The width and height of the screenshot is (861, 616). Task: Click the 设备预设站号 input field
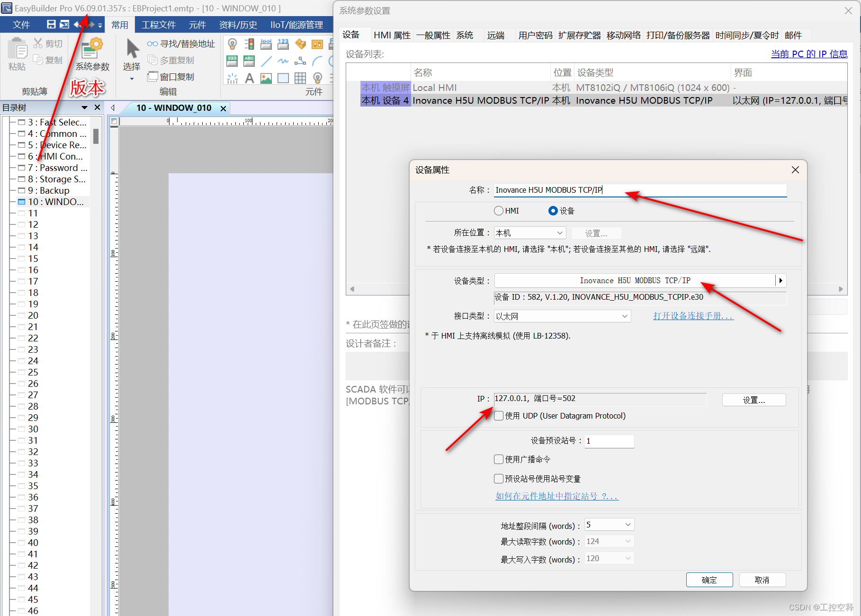(609, 441)
